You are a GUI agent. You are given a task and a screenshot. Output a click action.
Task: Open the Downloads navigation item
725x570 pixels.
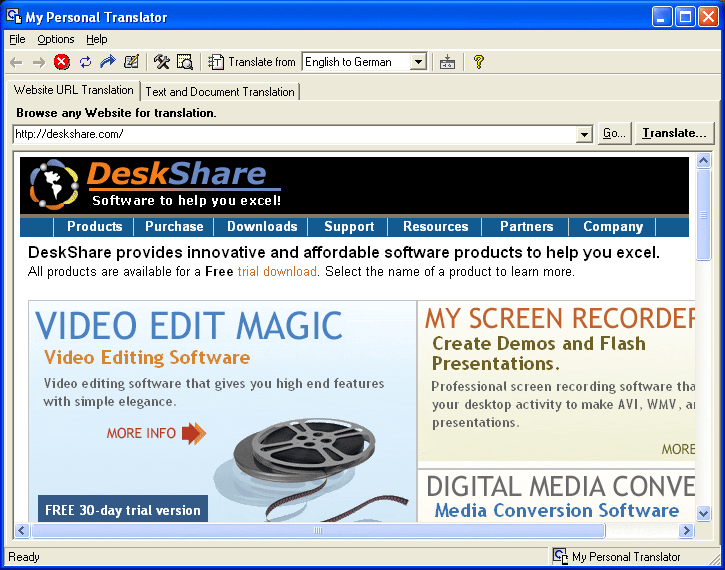262,227
